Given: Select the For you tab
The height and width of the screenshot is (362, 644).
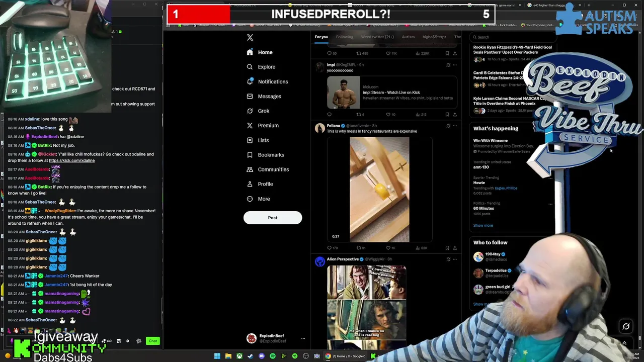Looking at the screenshot, I should tap(321, 37).
